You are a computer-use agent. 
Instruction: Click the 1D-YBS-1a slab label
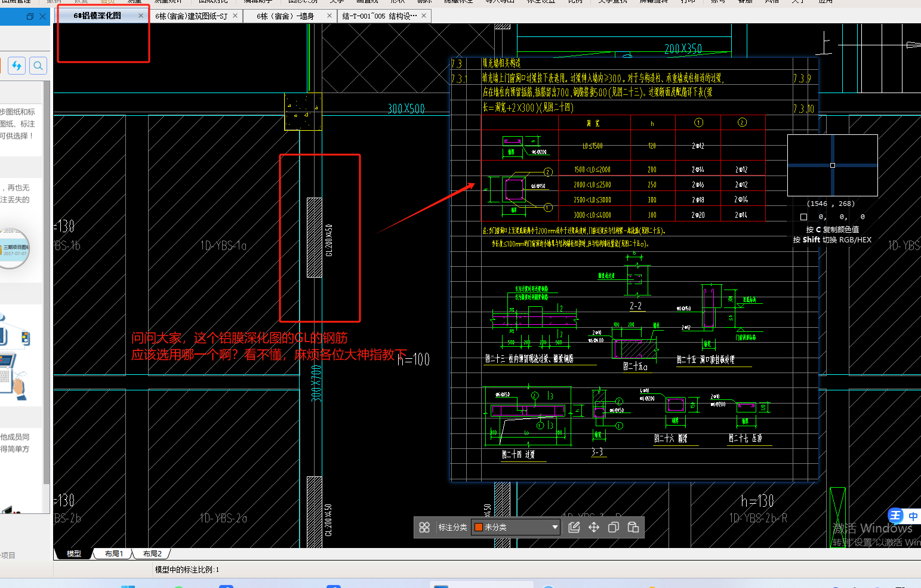click(224, 245)
